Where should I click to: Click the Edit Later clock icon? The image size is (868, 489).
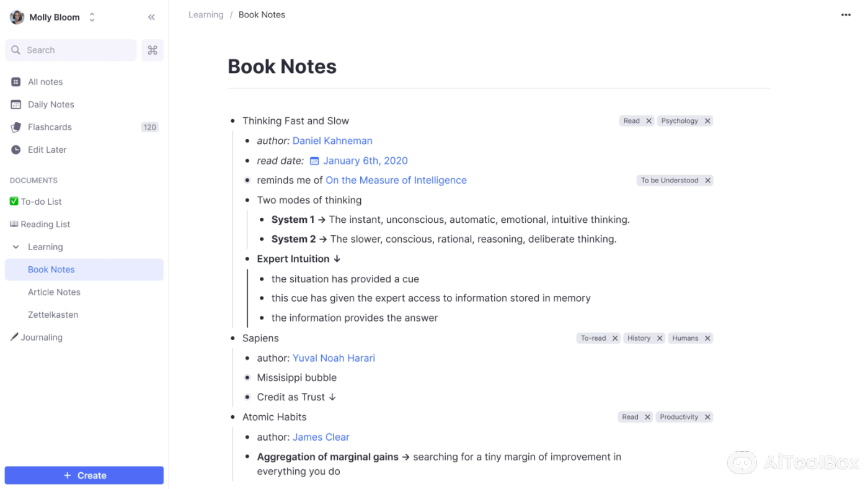click(16, 150)
